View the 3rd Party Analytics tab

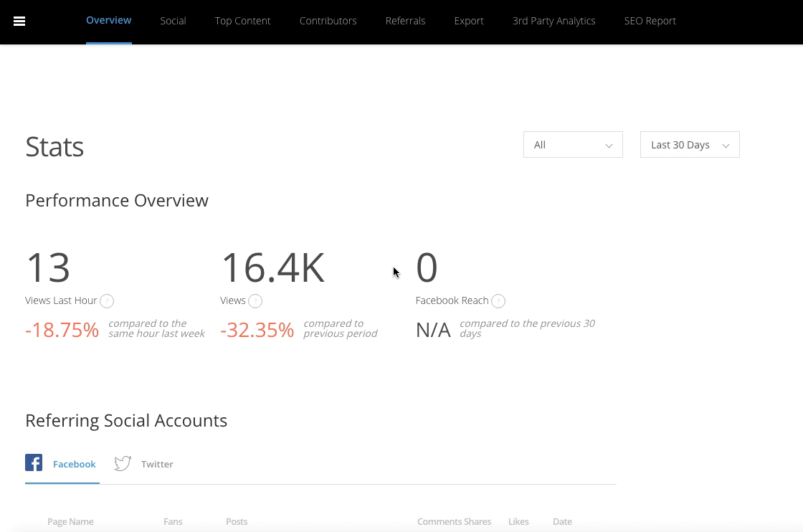(553, 21)
